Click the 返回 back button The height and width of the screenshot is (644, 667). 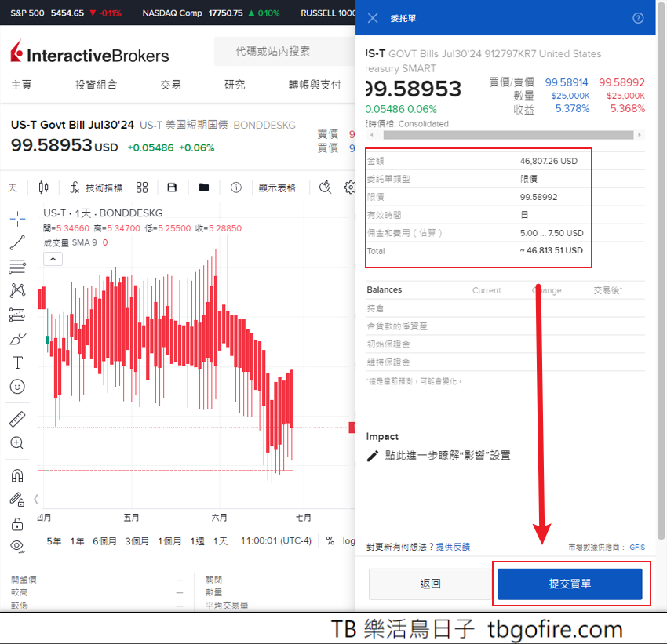(x=431, y=584)
